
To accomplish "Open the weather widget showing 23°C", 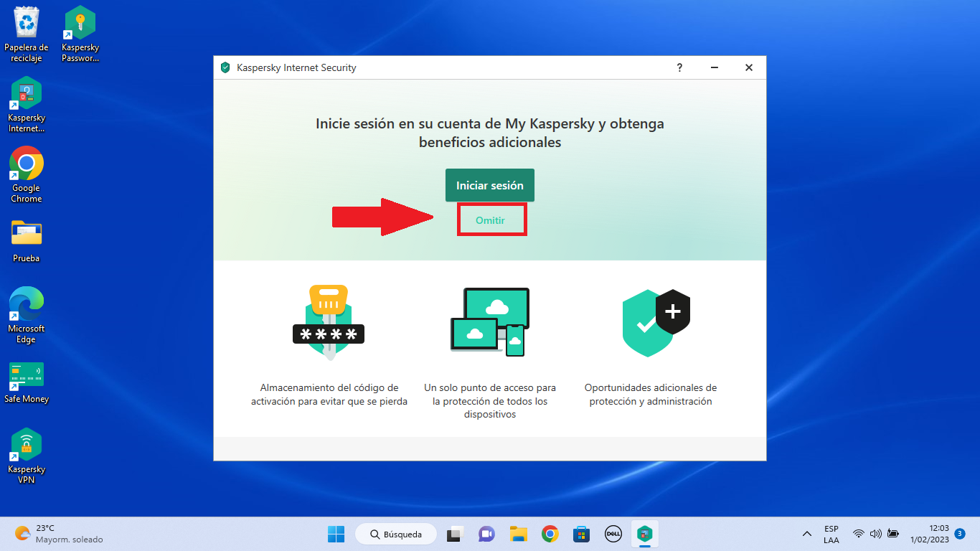I will [57, 534].
